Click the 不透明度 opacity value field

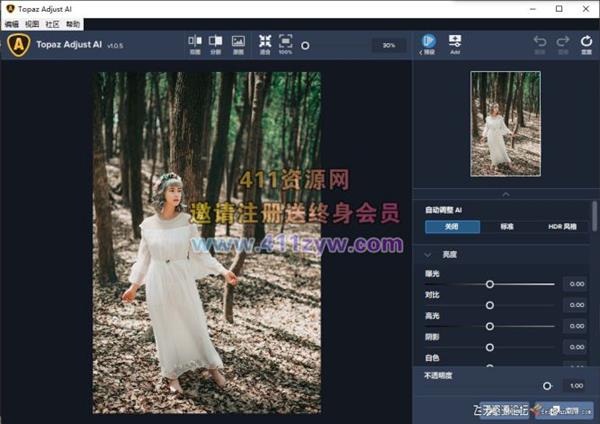point(575,385)
